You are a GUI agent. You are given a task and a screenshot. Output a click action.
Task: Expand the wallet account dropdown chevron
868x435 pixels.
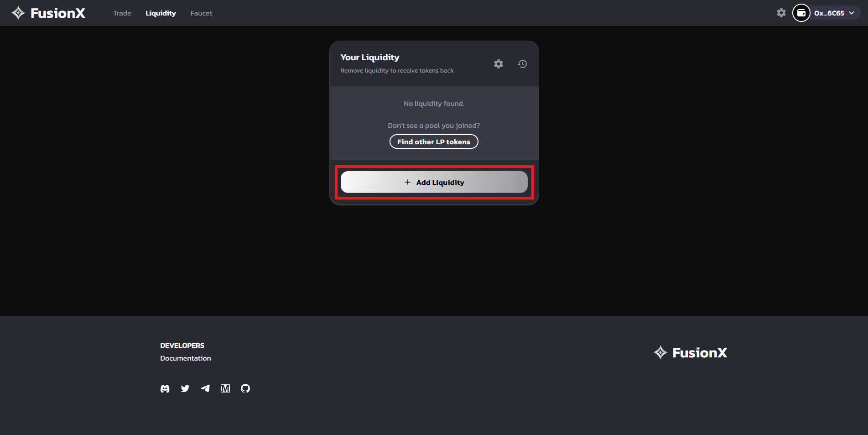pyautogui.click(x=852, y=13)
